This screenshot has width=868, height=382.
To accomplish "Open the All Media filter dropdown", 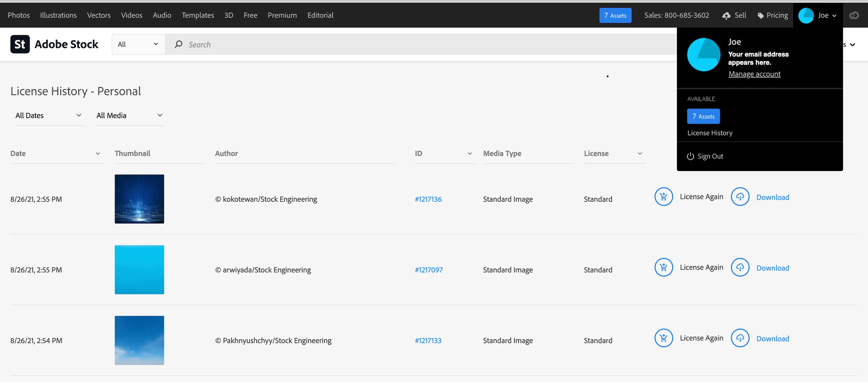I will coord(130,115).
